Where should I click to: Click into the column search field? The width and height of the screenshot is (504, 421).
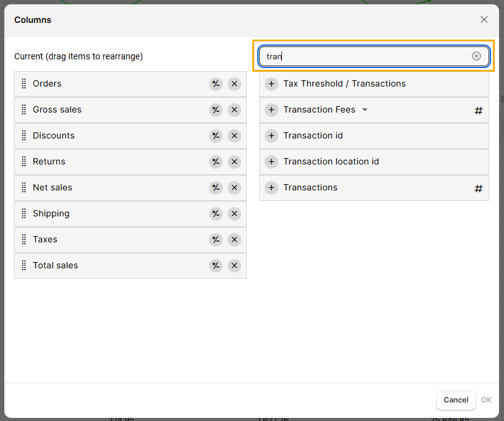point(365,56)
